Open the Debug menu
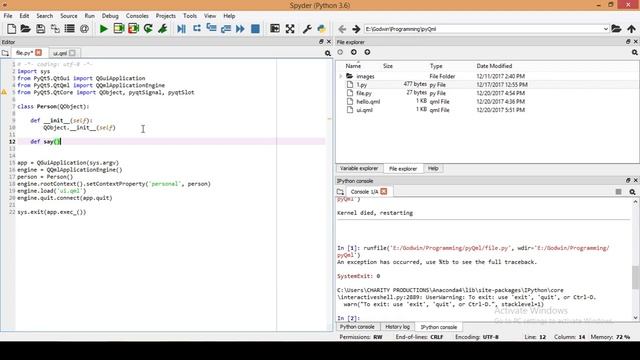Viewport: 640px width, 360px height. tap(110, 16)
